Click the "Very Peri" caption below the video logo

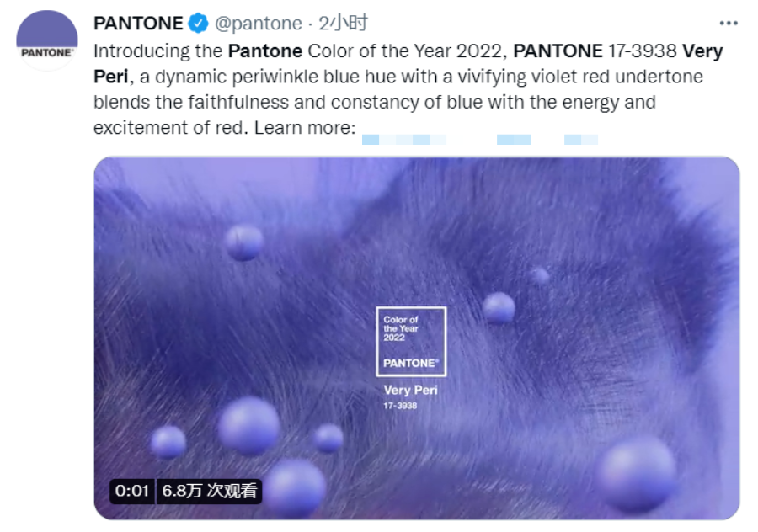(x=411, y=390)
